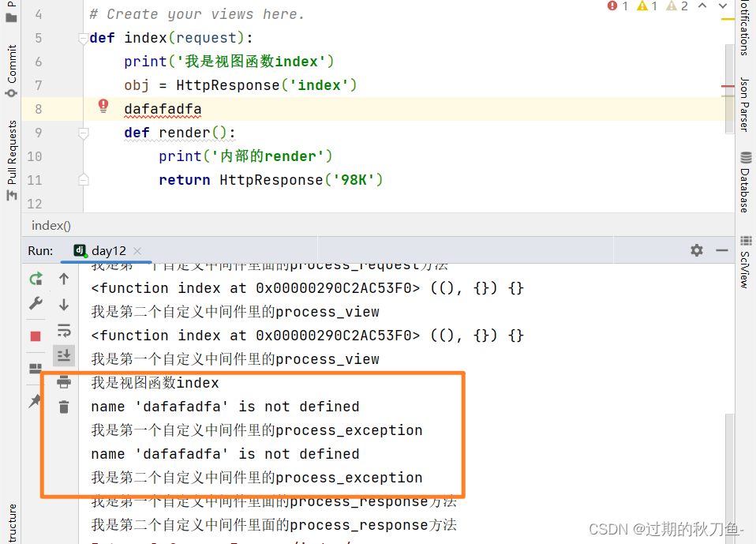Stop the running process with the red square
The width and height of the screenshot is (756, 544).
tap(36, 336)
